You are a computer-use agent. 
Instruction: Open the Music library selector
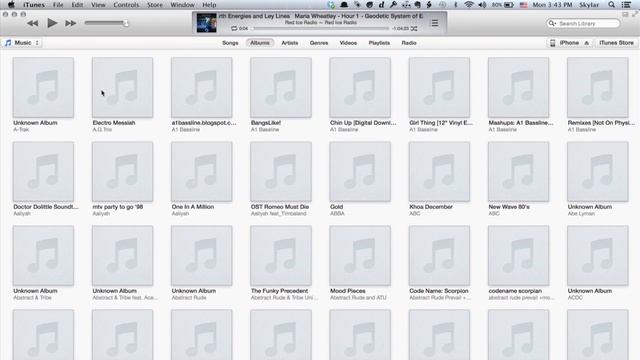pyautogui.click(x=22, y=43)
